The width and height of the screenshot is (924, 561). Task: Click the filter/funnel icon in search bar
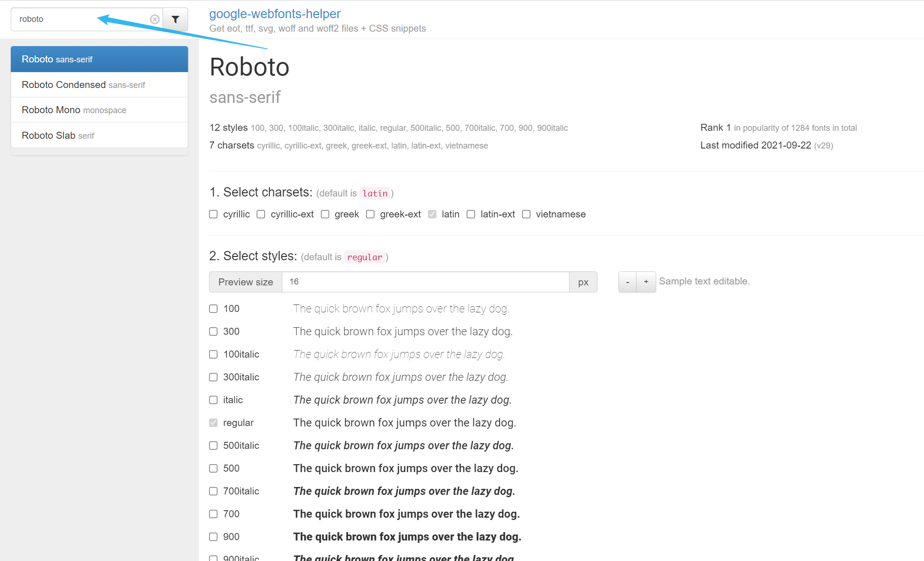coord(174,19)
